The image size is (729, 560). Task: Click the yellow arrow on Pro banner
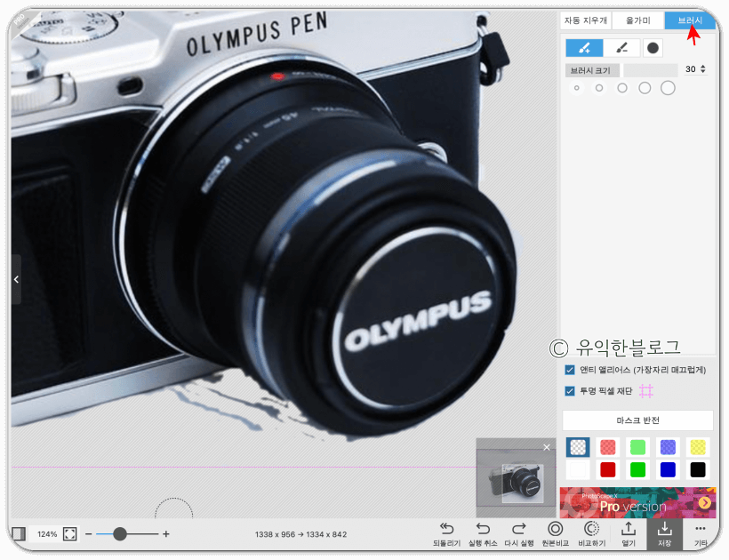705,502
